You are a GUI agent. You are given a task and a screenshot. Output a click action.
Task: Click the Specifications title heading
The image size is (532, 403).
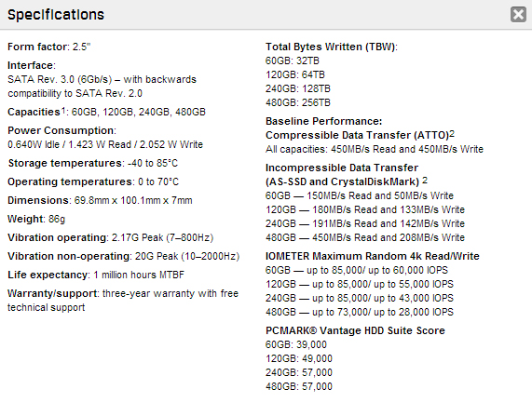click(56, 15)
